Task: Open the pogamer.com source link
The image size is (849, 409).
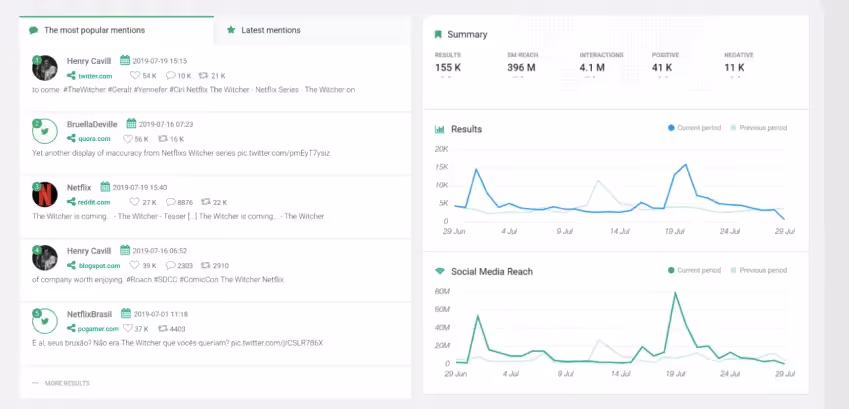Action: coord(98,329)
